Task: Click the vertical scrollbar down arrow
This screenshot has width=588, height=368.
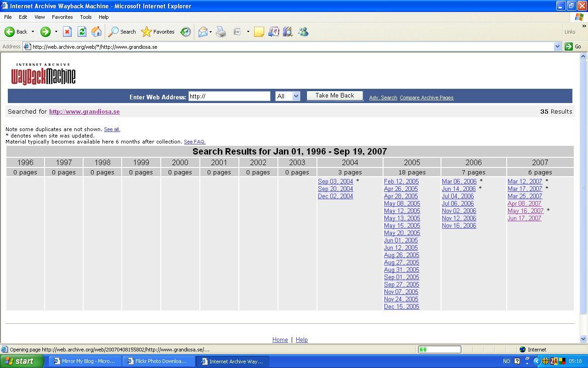Action: (x=583, y=339)
